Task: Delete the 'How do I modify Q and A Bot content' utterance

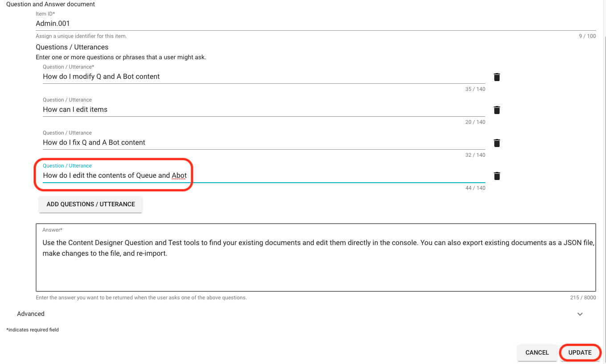Action: 497,77
